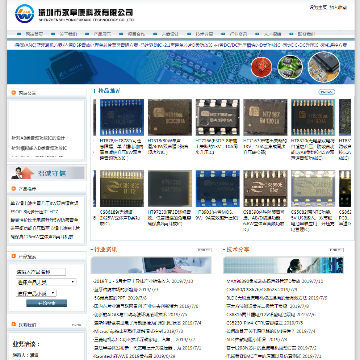This screenshot has height=360, width=360.
Task: Open the orange icon heading the bottom contact panel
Action: click(14, 324)
